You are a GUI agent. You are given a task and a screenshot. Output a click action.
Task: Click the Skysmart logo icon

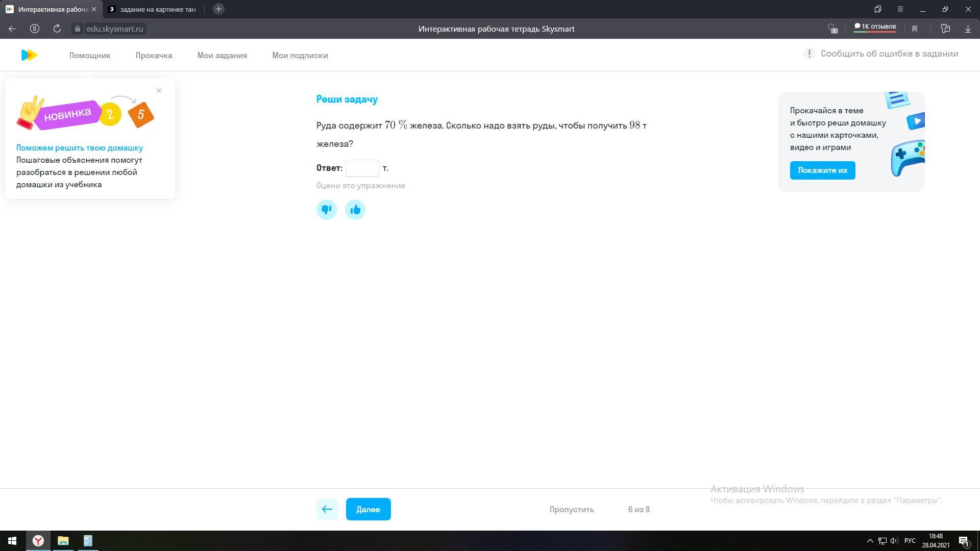coord(29,55)
